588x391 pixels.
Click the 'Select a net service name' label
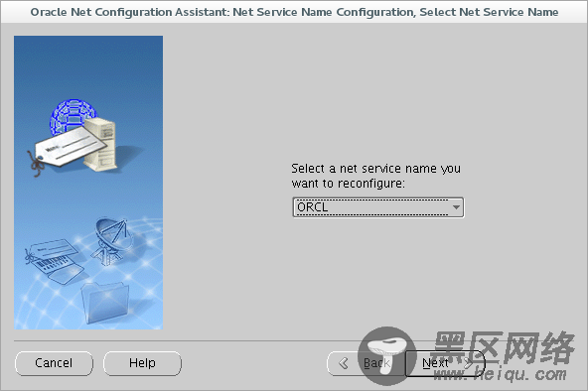(x=375, y=176)
